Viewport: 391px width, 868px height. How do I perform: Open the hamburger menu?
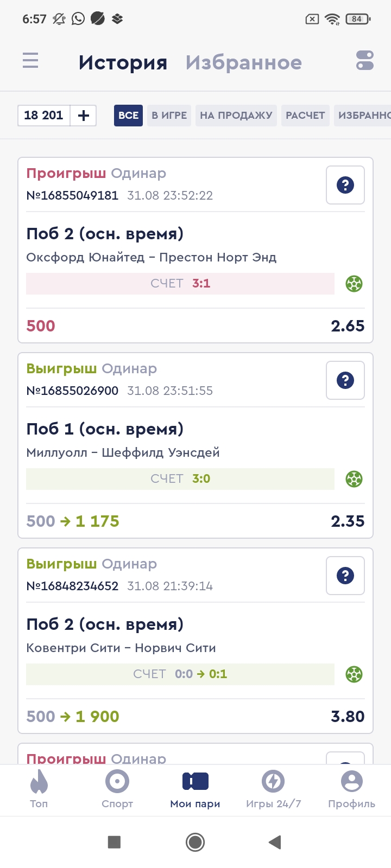(30, 60)
